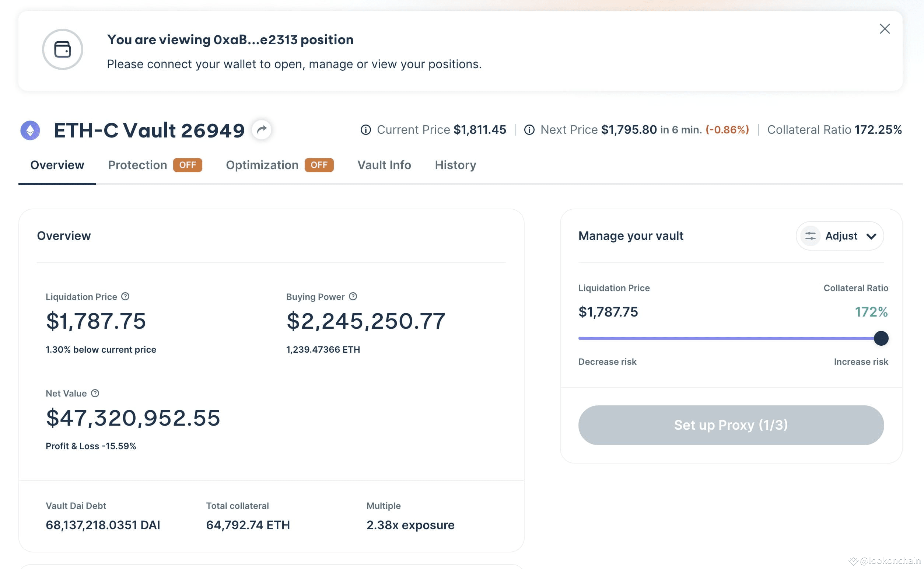Click the Buying Power question mark icon
This screenshot has width=924, height=569.
pyautogui.click(x=353, y=297)
